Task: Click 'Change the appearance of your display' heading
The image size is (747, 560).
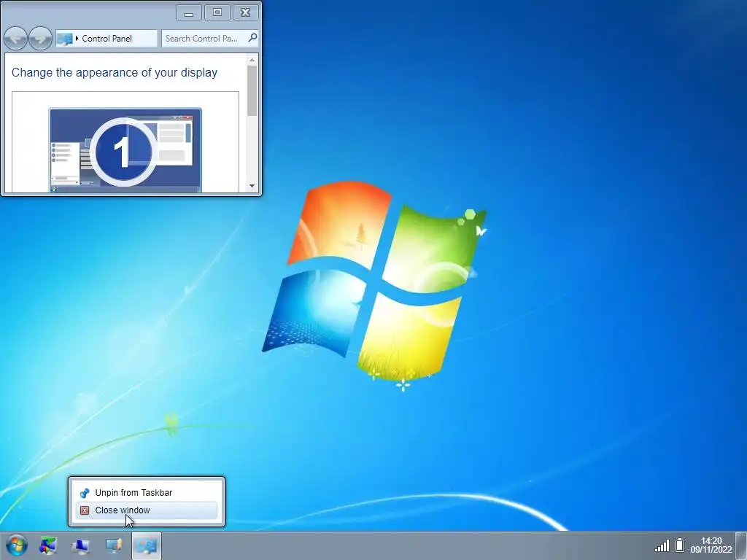Action: pos(115,72)
